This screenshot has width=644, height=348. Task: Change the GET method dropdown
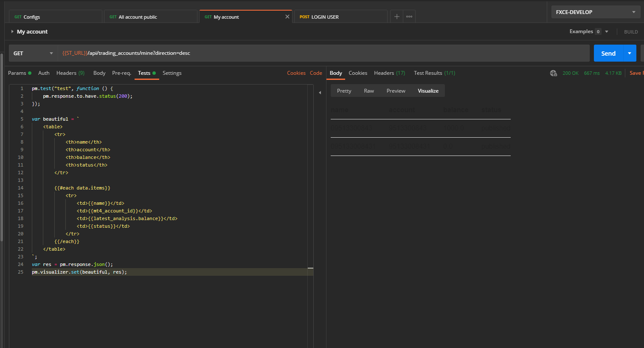(34, 53)
